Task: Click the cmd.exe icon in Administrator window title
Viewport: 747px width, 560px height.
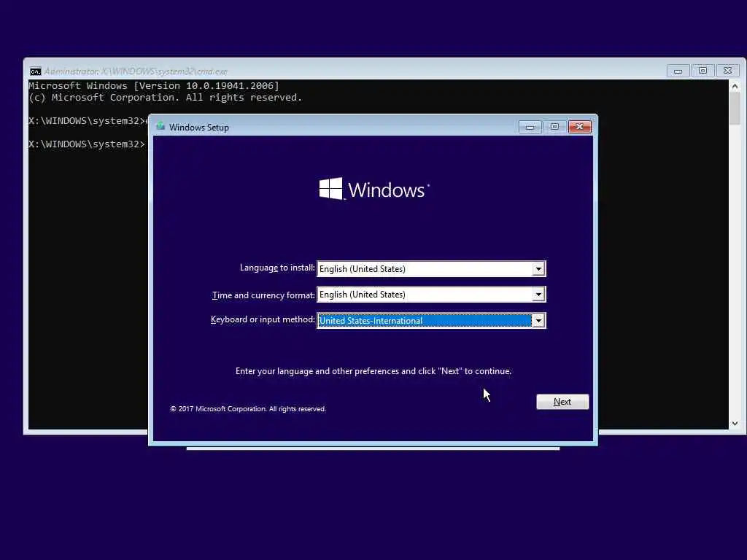Action: [x=35, y=71]
